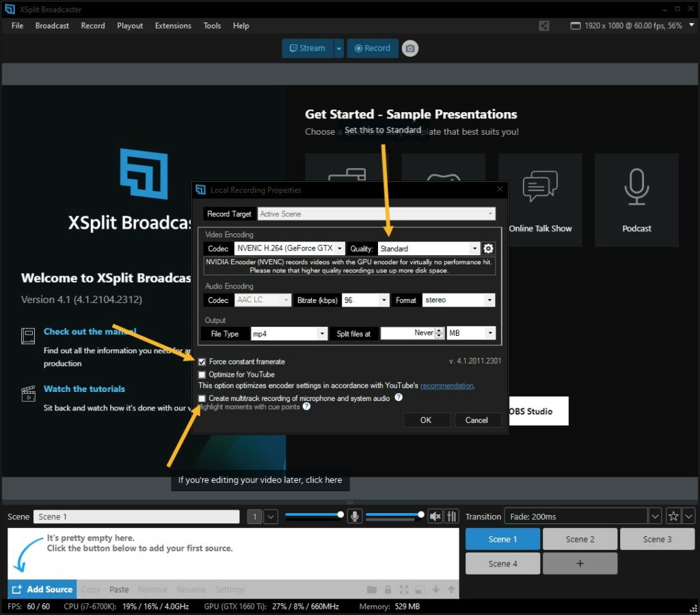This screenshot has height=615, width=700.
Task: Click the fit-to-screen icon in sources toolbar
Action: (x=404, y=590)
